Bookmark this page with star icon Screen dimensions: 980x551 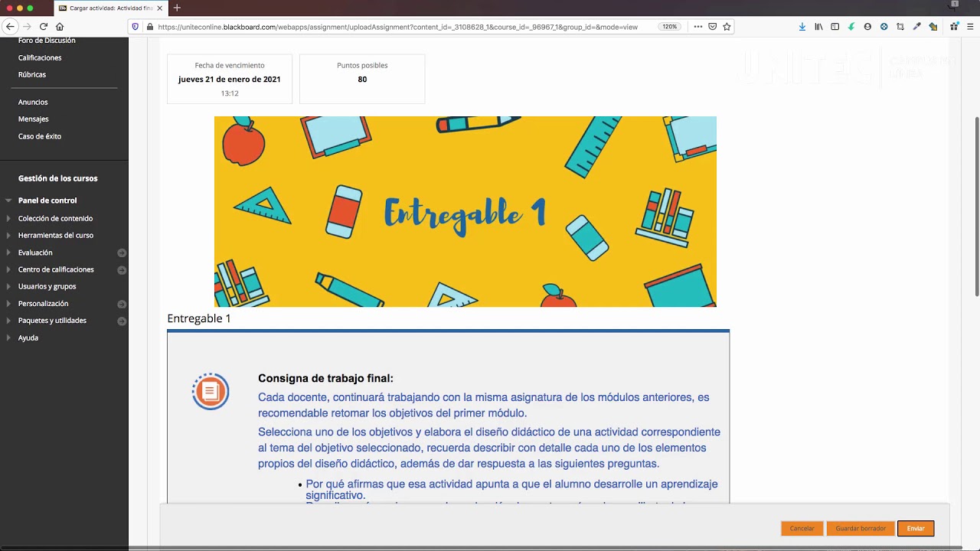(727, 26)
